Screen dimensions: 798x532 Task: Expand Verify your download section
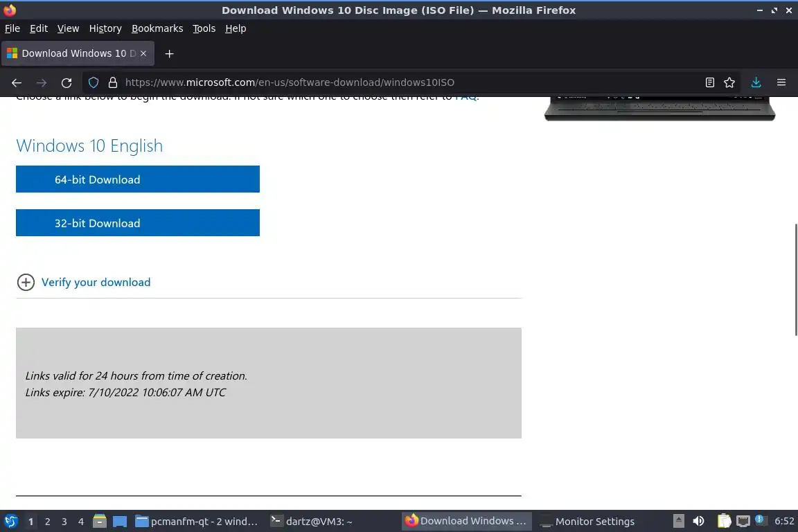pyautogui.click(x=26, y=282)
